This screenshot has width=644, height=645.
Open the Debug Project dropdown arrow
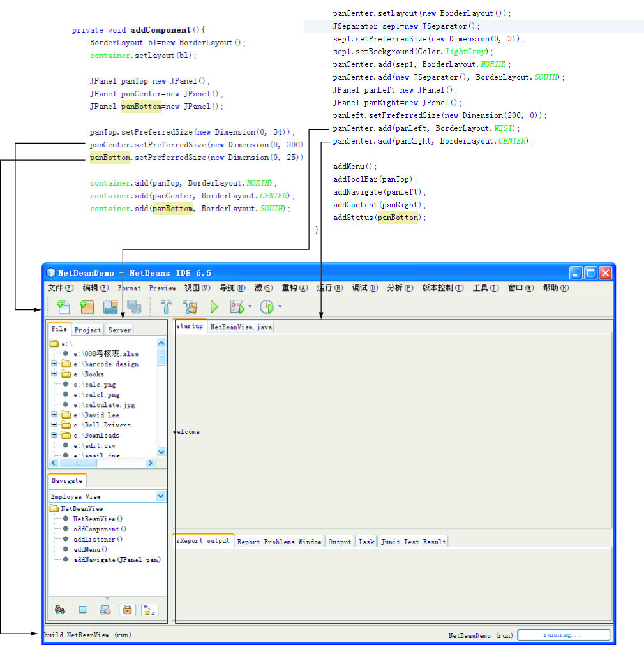[x=250, y=306]
